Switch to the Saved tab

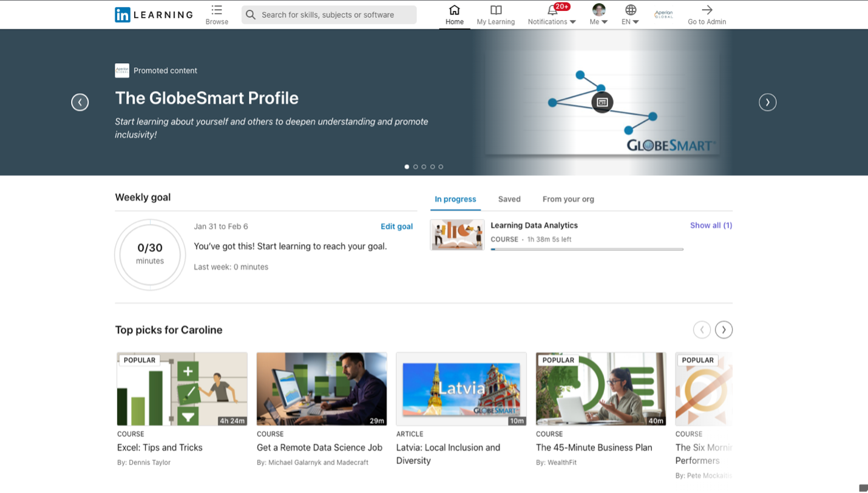coord(509,199)
